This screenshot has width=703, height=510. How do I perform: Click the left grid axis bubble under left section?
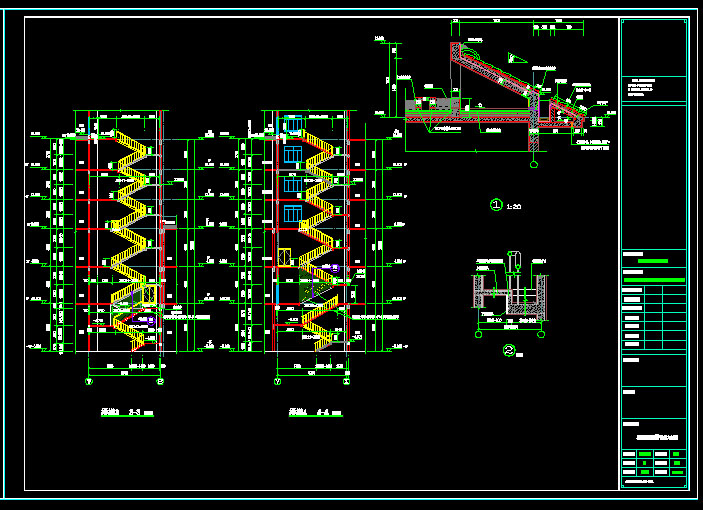point(89,381)
